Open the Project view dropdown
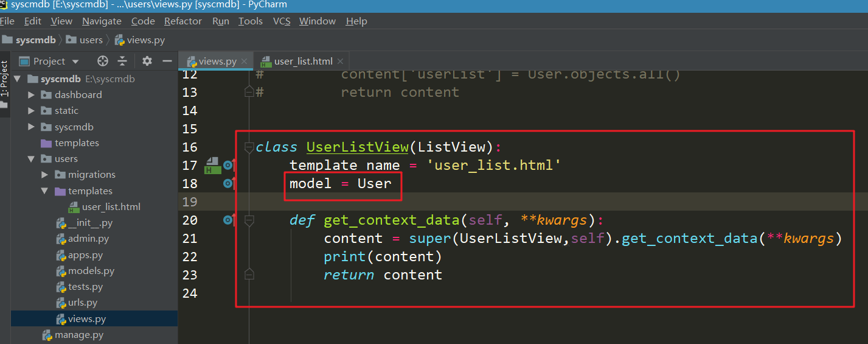 pyautogui.click(x=75, y=61)
